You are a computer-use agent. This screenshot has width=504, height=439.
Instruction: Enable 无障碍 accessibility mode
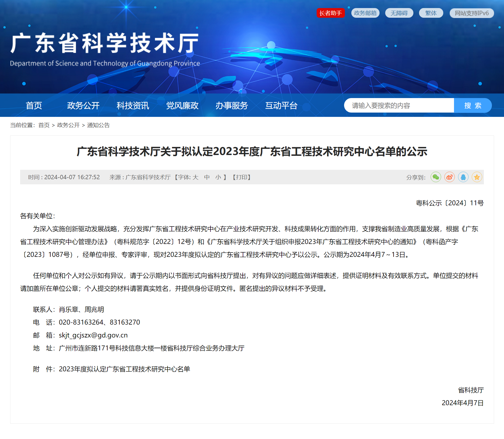[399, 13]
